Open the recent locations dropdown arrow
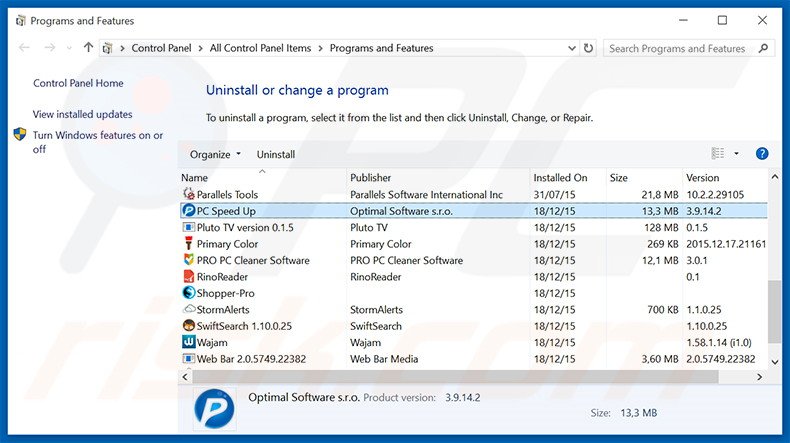The height and width of the screenshot is (443, 790). (x=69, y=48)
